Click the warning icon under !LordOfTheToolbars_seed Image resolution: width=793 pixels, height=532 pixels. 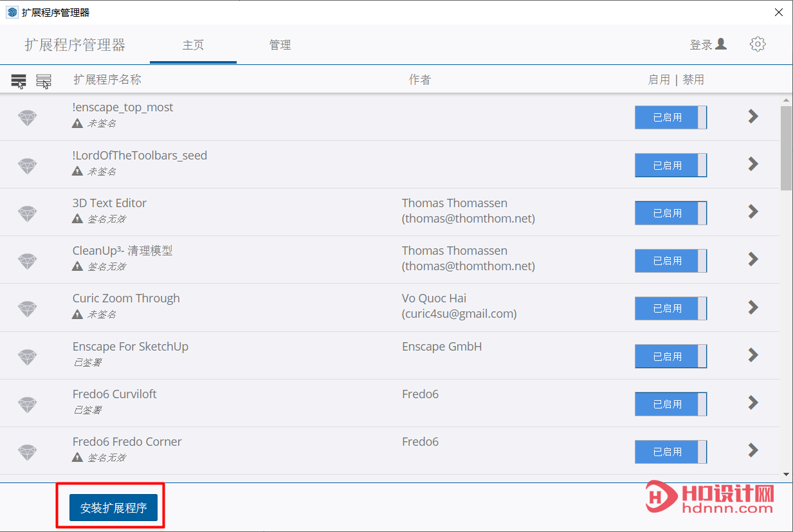point(77,171)
